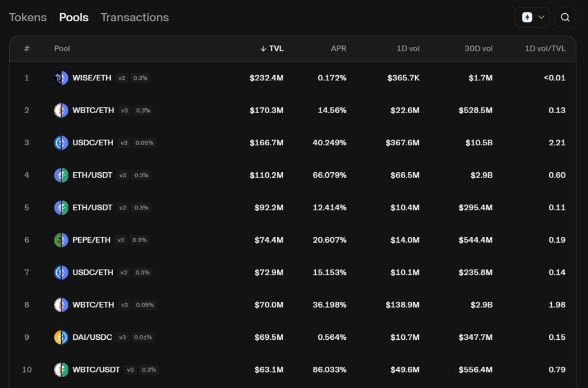Click the DAI/USDC pool token icon
588x388 pixels.
pyautogui.click(x=61, y=337)
